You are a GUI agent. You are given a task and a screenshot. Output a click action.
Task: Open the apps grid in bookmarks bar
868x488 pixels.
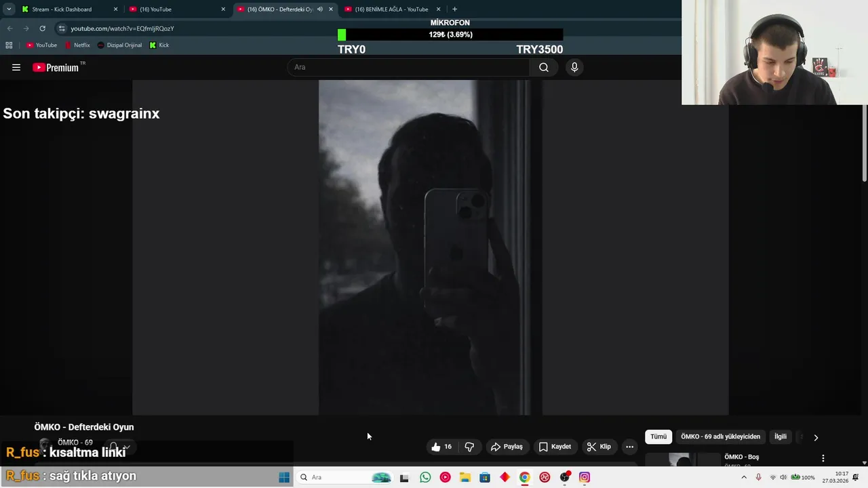[x=9, y=45]
